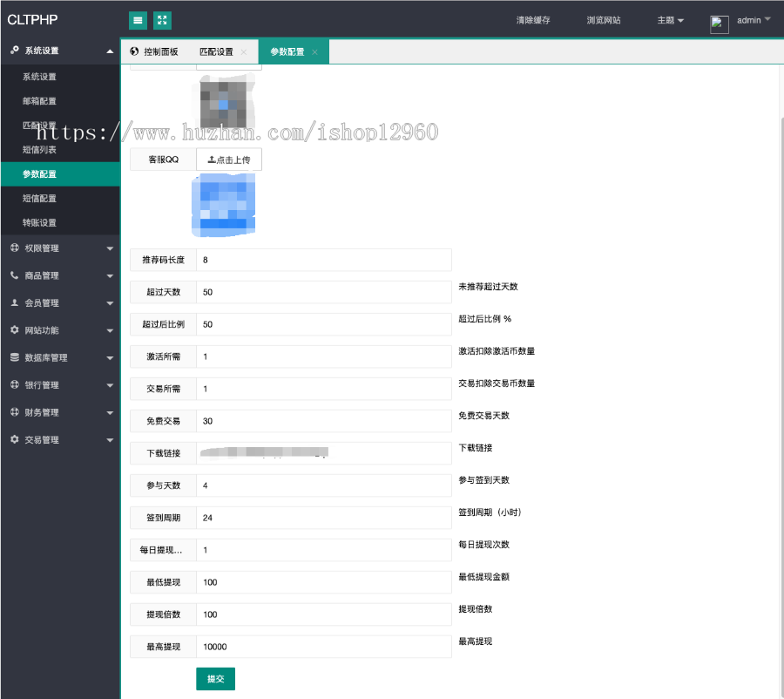
Task: Select 参数配置 in the sidebar
Action: pos(60,174)
